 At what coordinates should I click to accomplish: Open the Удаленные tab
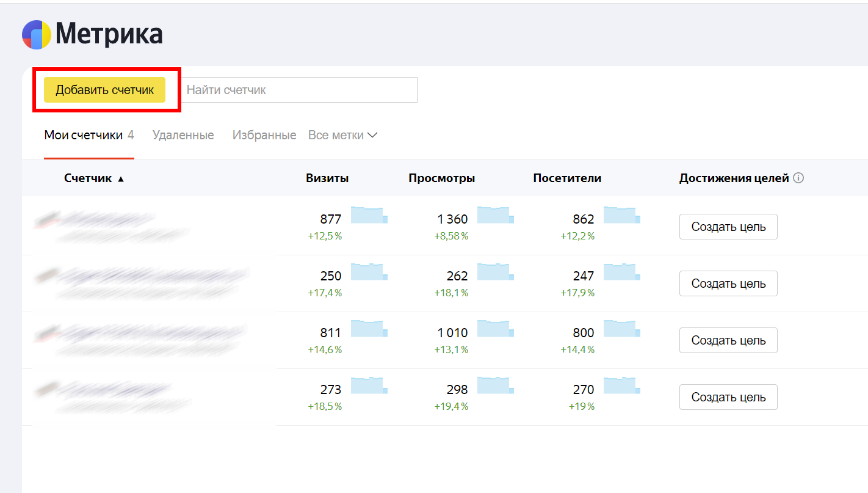[x=183, y=135]
